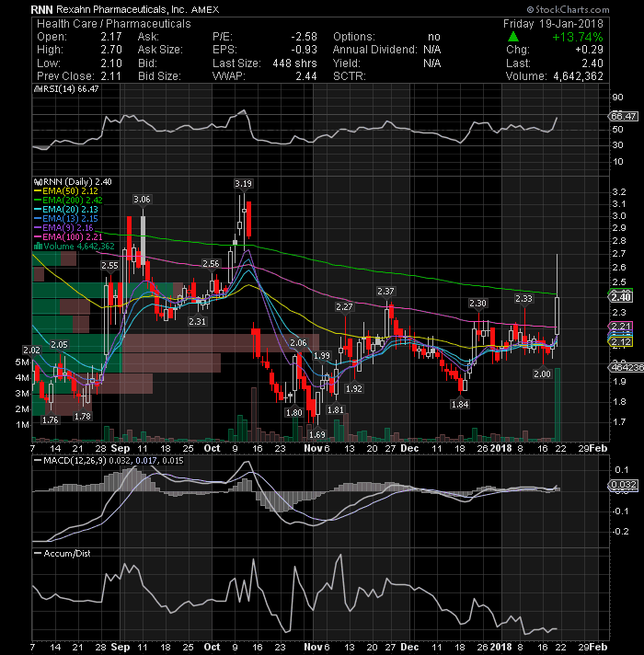Click the High value 2.70
This screenshot has width=644, height=655.
[x=111, y=50]
